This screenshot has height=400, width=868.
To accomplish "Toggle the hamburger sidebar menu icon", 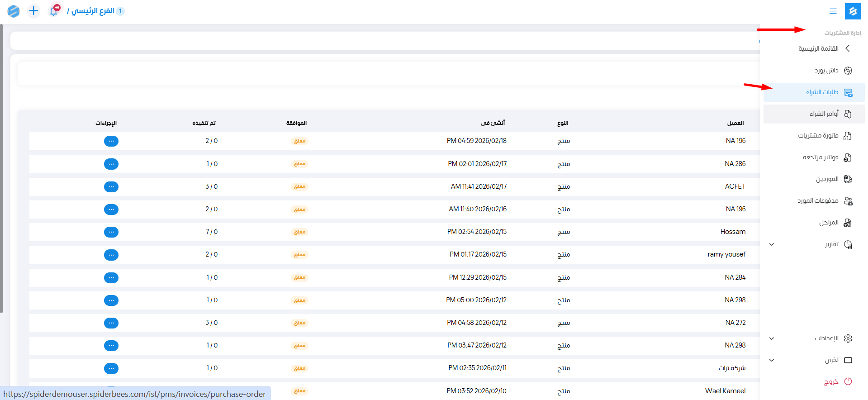I will click(x=833, y=11).
